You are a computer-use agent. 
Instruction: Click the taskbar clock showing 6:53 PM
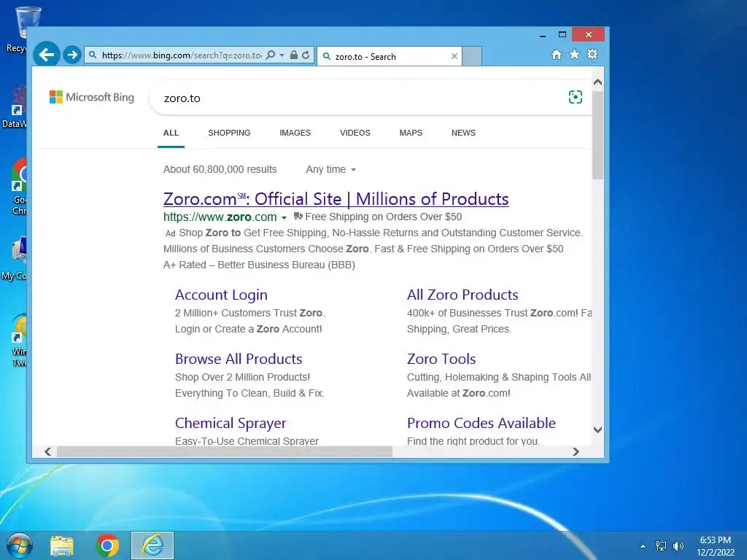click(715, 540)
